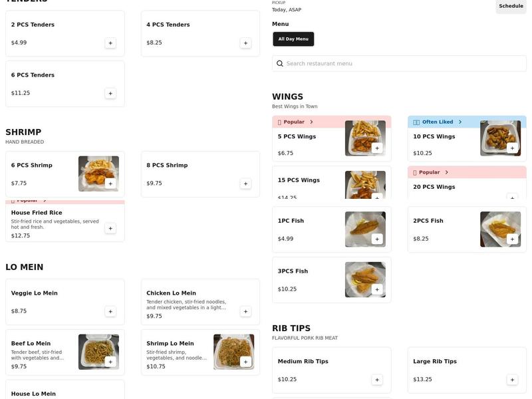Click the search magnifier icon
Viewport: 532px width, 399px height.
(280, 64)
